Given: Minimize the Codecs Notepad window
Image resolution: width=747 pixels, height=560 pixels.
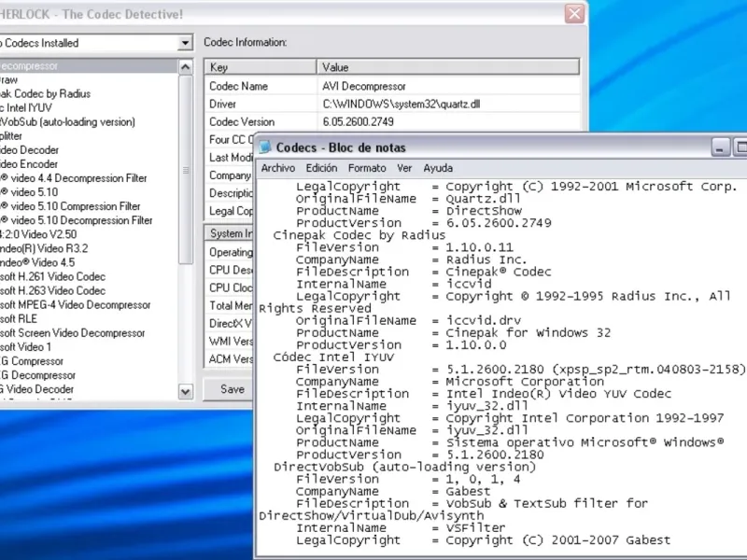Looking at the screenshot, I should point(720,147).
